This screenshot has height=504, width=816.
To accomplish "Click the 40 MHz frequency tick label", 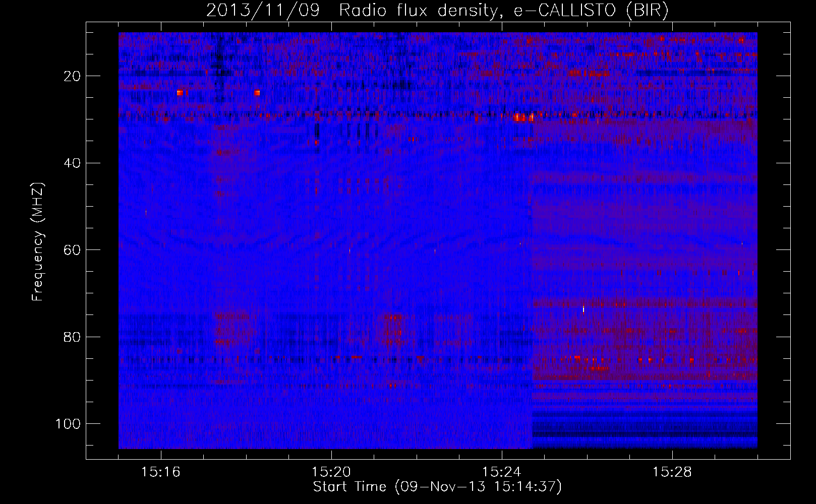I will 73,163.
